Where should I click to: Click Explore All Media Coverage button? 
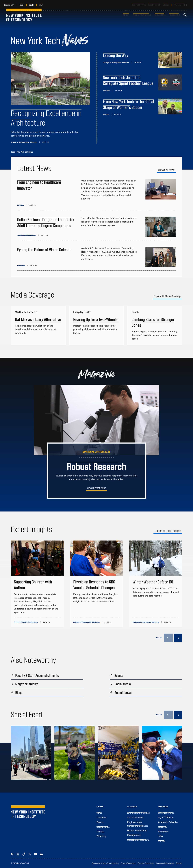pos(167,296)
